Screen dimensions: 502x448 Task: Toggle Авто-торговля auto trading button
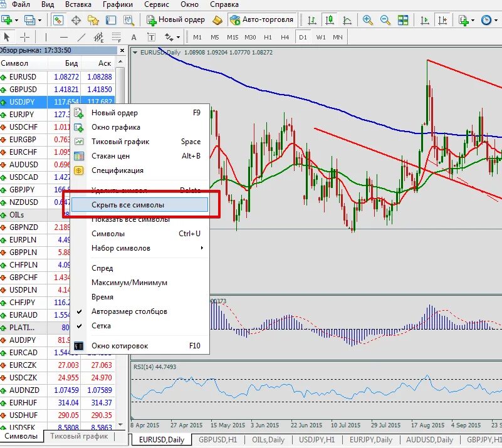[262, 20]
